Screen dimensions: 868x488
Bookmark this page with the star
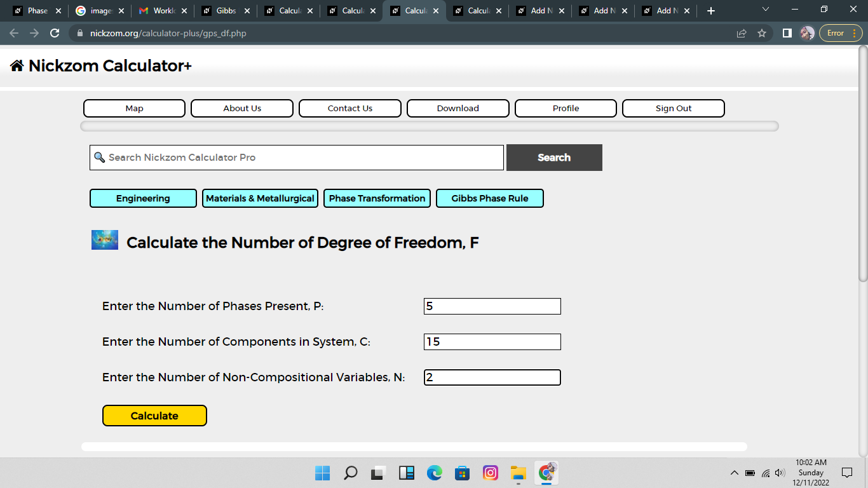click(762, 33)
